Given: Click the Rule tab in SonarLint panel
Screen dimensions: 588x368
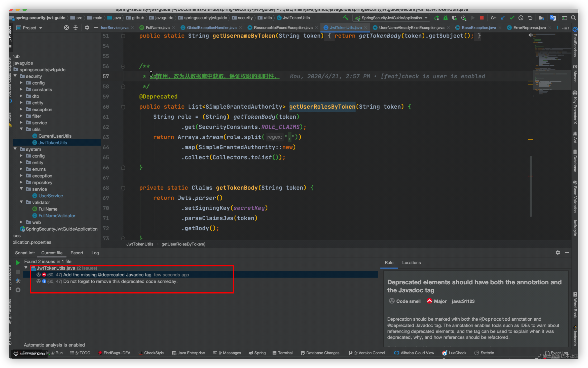Looking at the screenshot, I should tap(389, 262).
